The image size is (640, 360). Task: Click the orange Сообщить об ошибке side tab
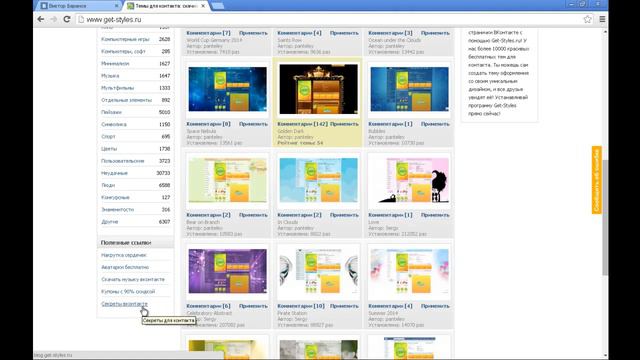click(x=597, y=180)
